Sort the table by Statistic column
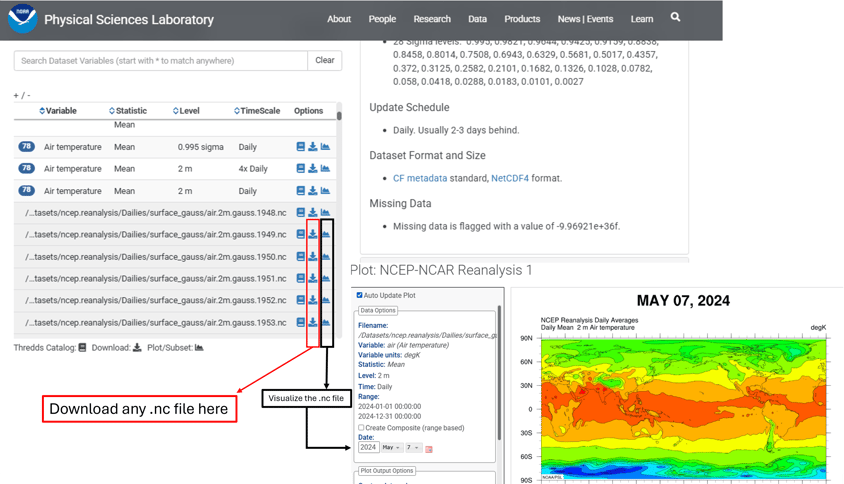This screenshot has width=844, height=484. click(128, 111)
